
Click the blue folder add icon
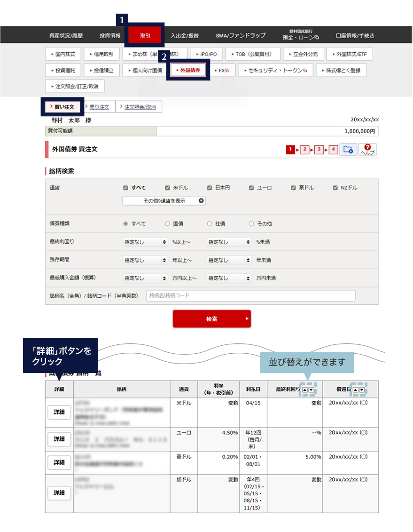[x=348, y=149]
